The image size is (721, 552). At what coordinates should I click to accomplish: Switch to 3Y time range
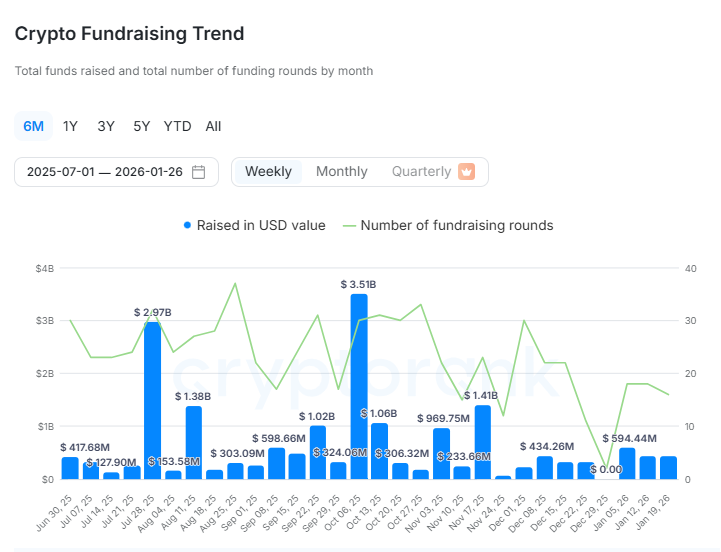(106, 126)
